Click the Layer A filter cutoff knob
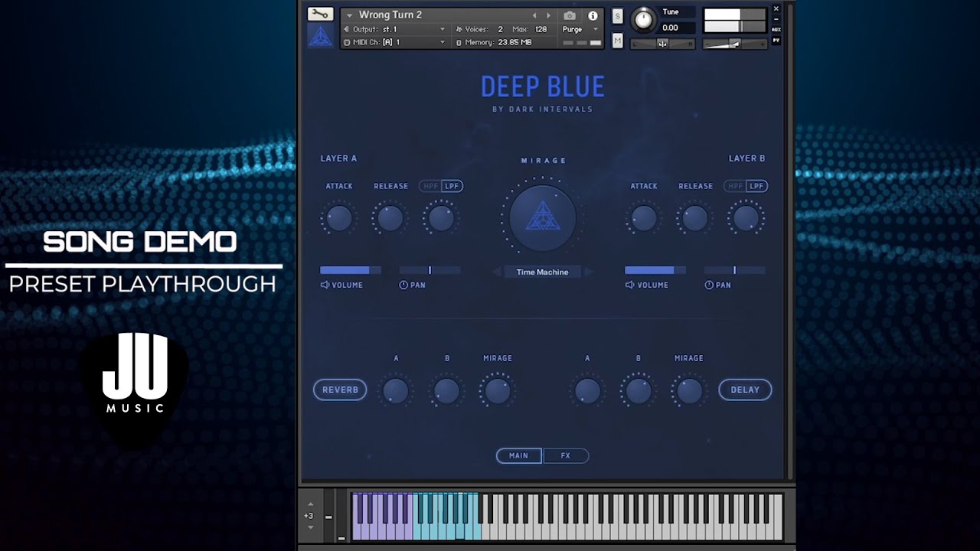This screenshot has height=551, width=980. [441, 219]
